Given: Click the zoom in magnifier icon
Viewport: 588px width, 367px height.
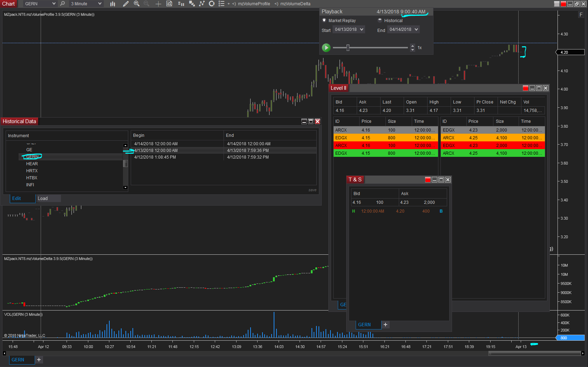Looking at the screenshot, I should 137,4.
